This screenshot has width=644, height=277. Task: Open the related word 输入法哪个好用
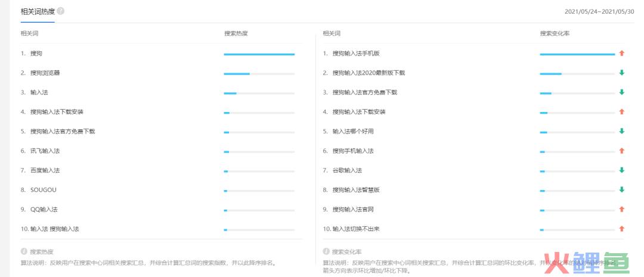click(x=353, y=131)
